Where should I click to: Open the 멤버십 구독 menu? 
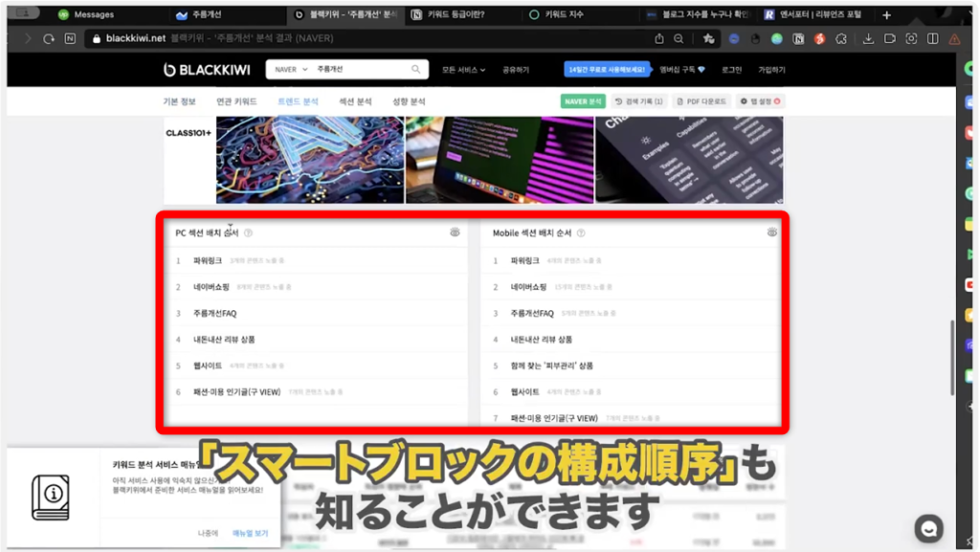683,70
